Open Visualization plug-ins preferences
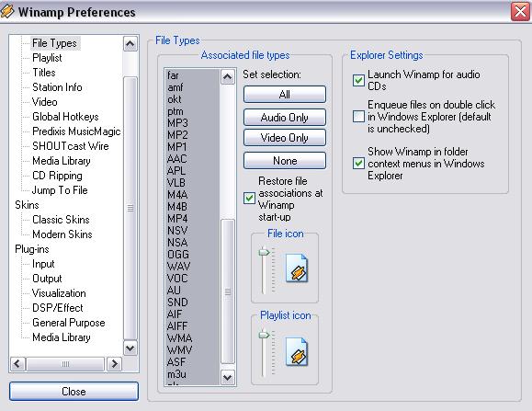This screenshot has height=411, width=532. 59,293
